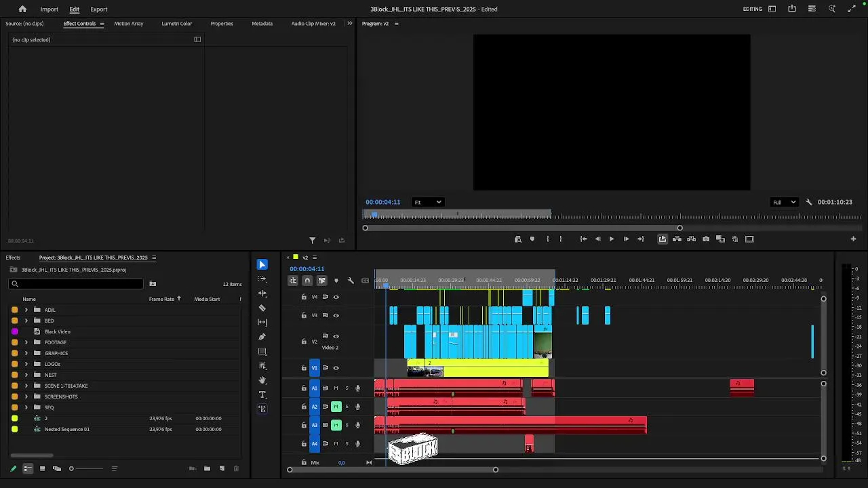The width and height of the screenshot is (868, 488).
Task: Open the Full playback resolution dropdown
Action: (x=785, y=202)
